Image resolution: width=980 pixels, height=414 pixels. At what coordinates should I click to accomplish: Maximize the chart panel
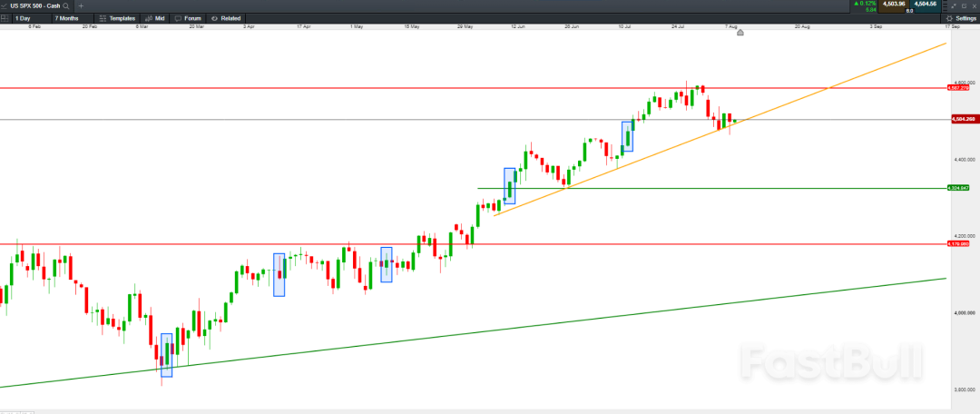[964, 5]
